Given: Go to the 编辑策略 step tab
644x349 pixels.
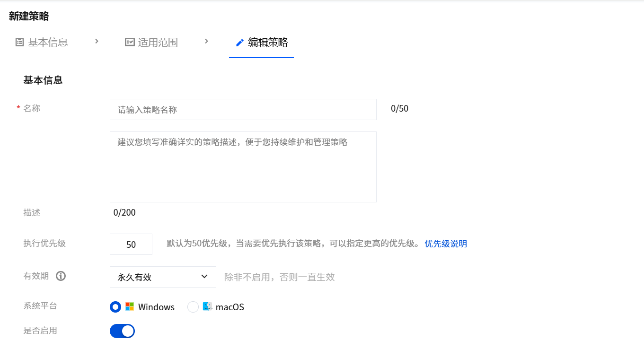Looking at the screenshot, I should (x=268, y=43).
